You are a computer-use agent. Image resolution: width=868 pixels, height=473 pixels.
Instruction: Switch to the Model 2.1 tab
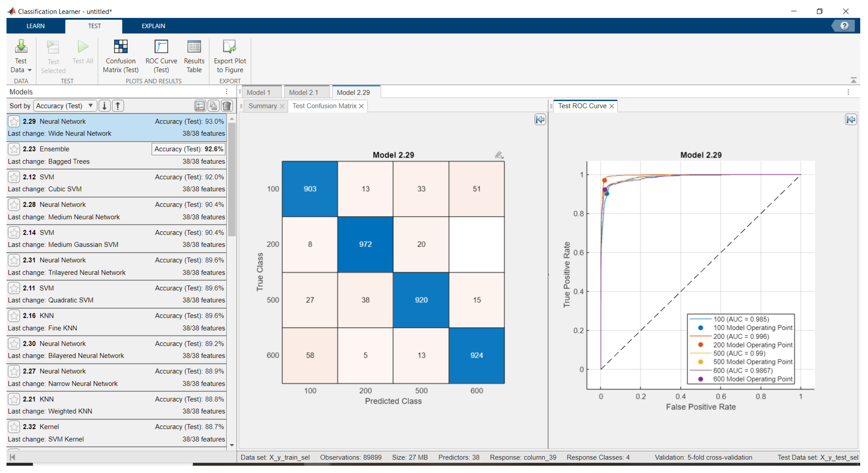point(303,93)
